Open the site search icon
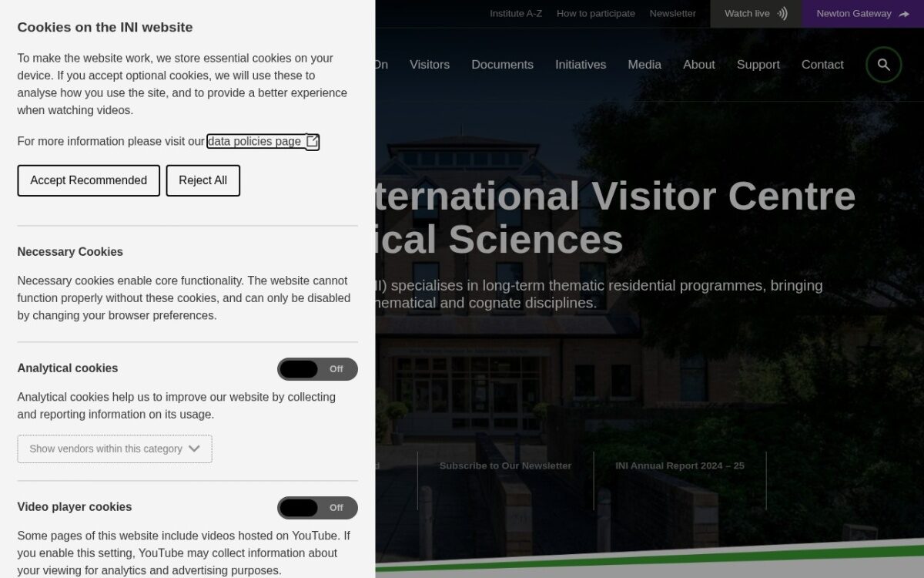The image size is (924, 578). click(883, 65)
